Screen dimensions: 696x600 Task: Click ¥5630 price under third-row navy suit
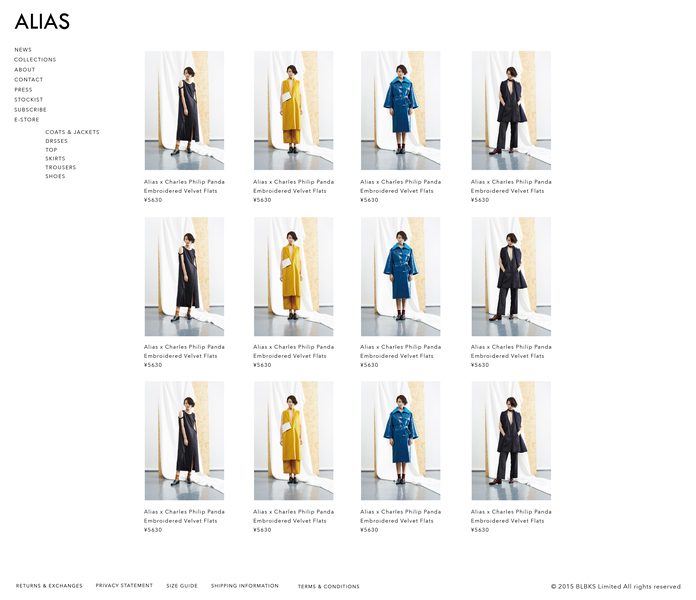tap(480, 530)
